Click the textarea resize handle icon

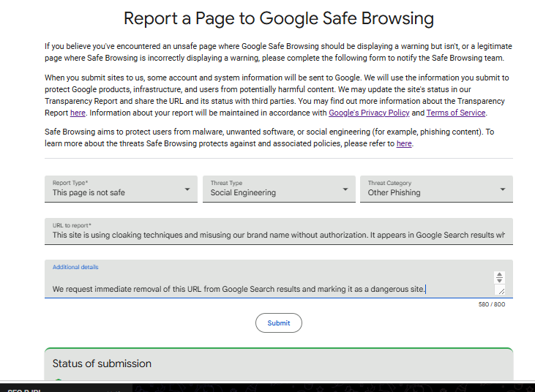coord(501,291)
